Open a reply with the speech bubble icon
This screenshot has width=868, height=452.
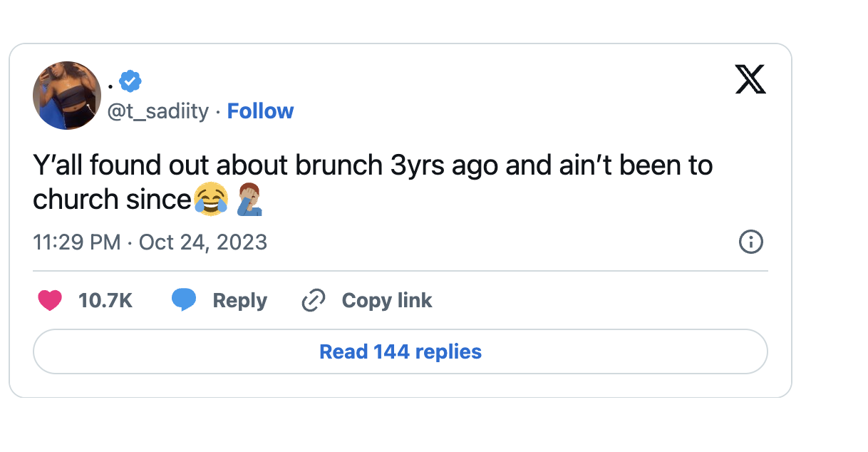tap(184, 300)
